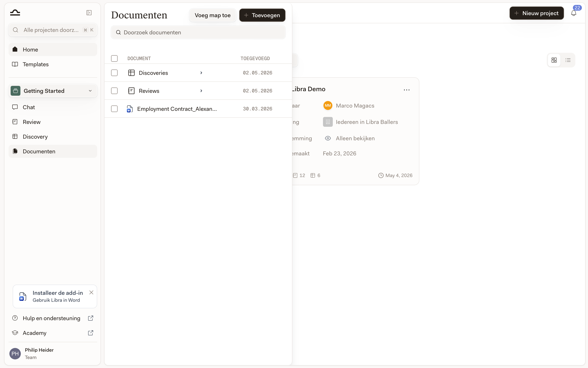This screenshot has height=368, width=588.
Task: Open Hulp en ondersteuning link
Action: click(53, 318)
